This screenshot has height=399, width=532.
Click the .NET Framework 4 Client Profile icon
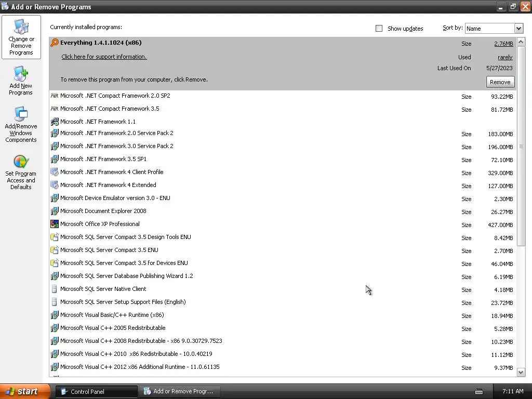tap(54, 172)
